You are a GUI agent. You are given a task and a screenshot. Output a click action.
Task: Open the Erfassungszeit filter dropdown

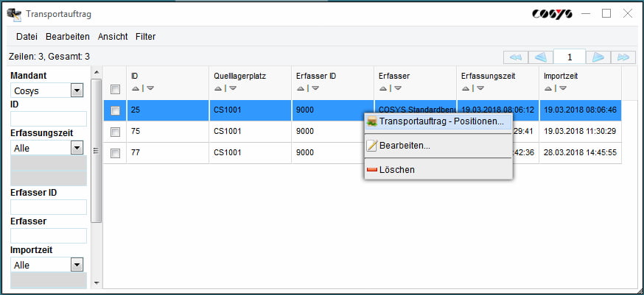point(77,148)
